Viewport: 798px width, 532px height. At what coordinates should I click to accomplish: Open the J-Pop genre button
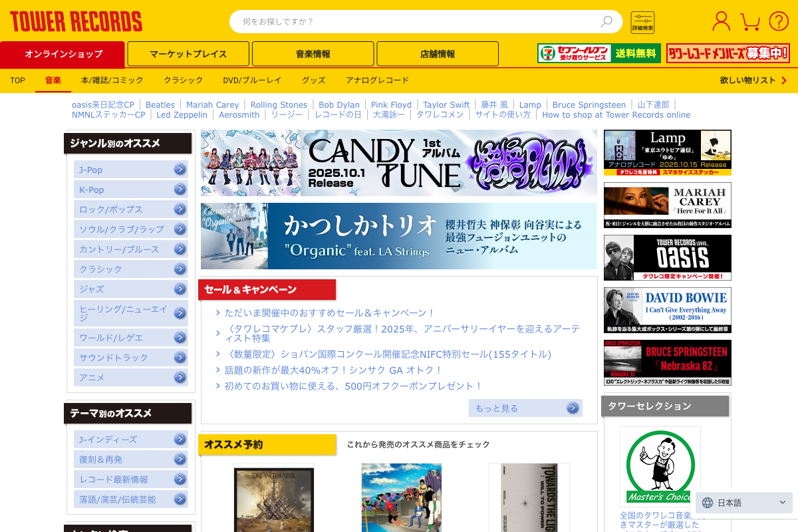click(x=130, y=170)
